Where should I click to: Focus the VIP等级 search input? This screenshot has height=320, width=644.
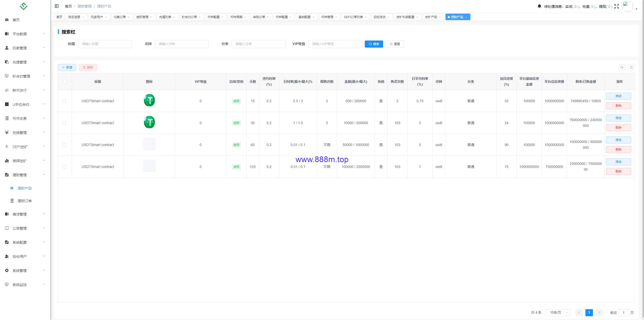pos(335,44)
